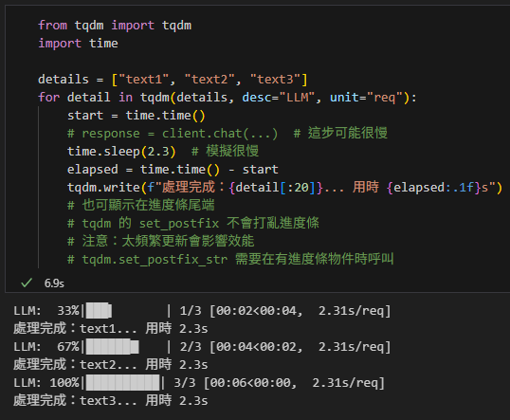Click the output '處理完成：text3... 用時 2.3s'
The image size is (510, 420).
[x=111, y=401]
